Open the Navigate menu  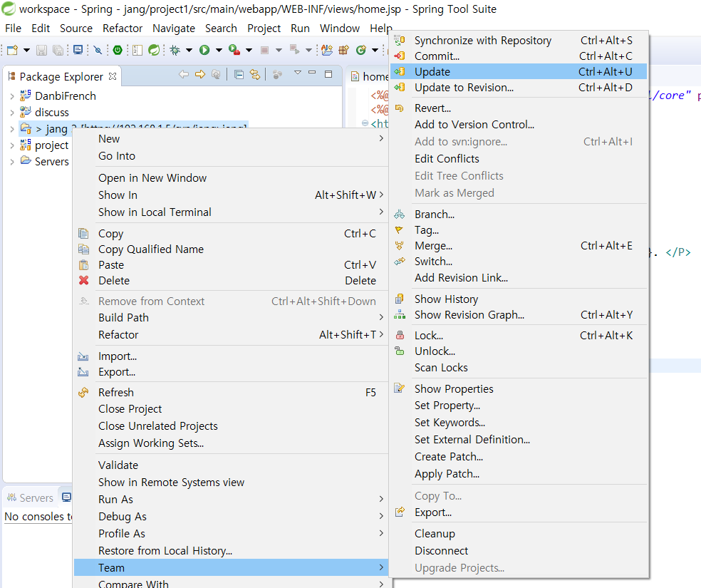pos(173,29)
